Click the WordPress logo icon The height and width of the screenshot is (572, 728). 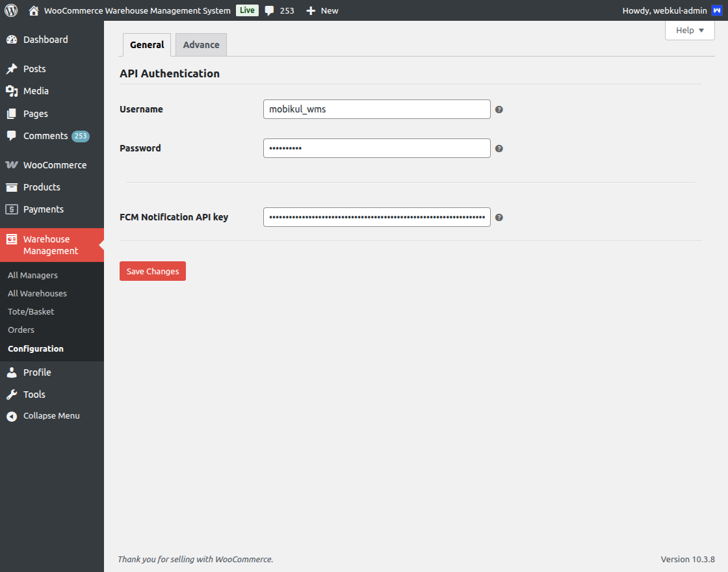(x=11, y=10)
